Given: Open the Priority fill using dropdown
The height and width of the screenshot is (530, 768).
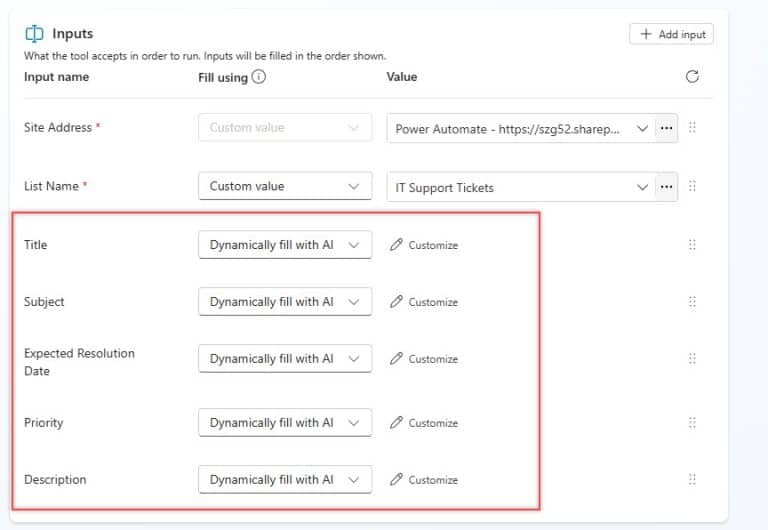Looking at the screenshot, I should (x=285, y=423).
